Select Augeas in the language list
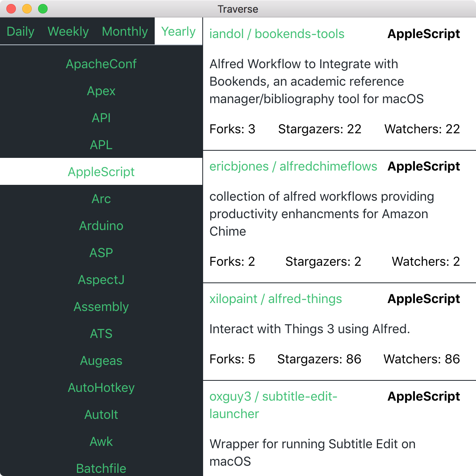The height and width of the screenshot is (476, 476). click(101, 361)
